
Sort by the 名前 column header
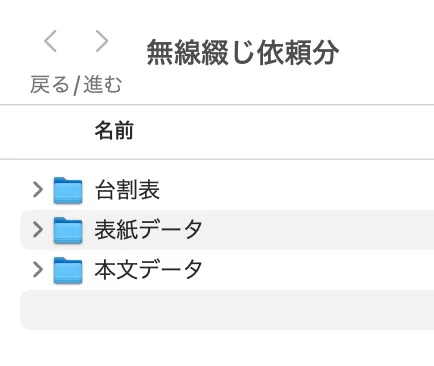click(x=114, y=130)
